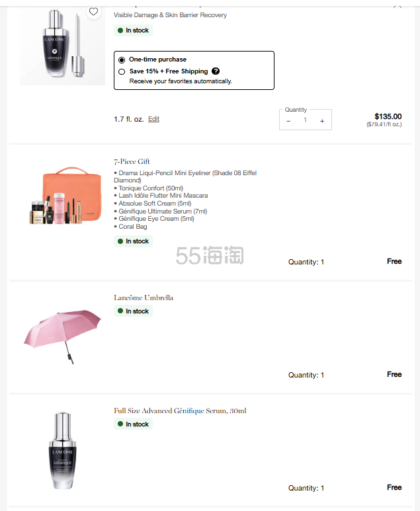Click the In stock badge under the umbrella
Viewport: 420px width, 511px height.
pos(133,311)
